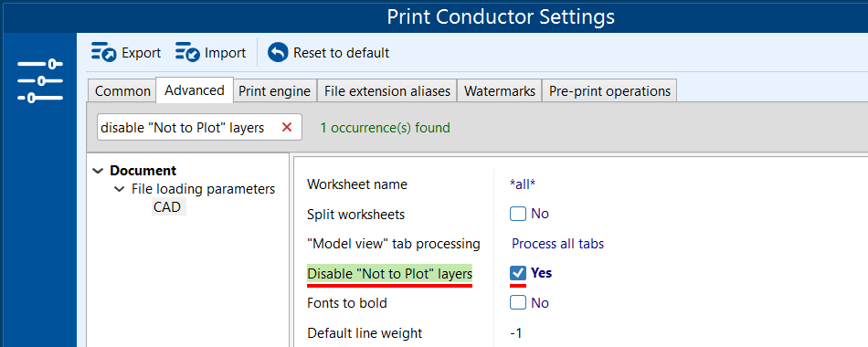868x347 pixels.
Task: Click the Print Conductor Settings title
Action: click(501, 16)
